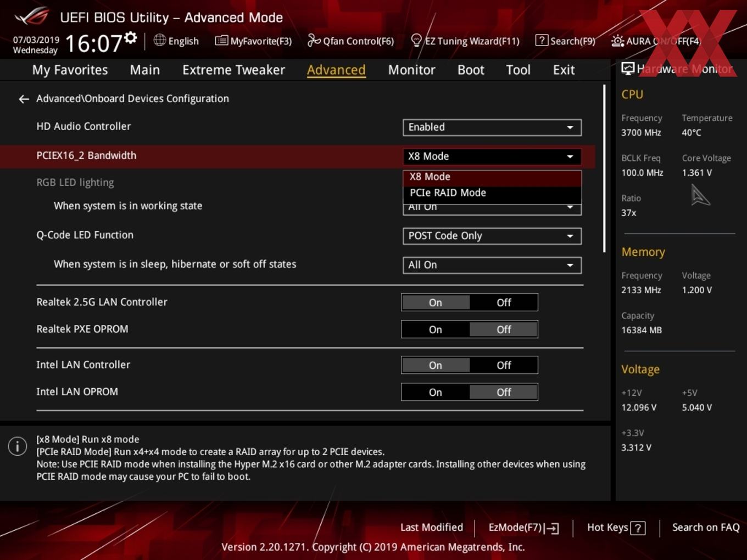Set Realtek 2.5G LAN Controller to On
Screen dimensions: 747x560
tap(436, 303)
